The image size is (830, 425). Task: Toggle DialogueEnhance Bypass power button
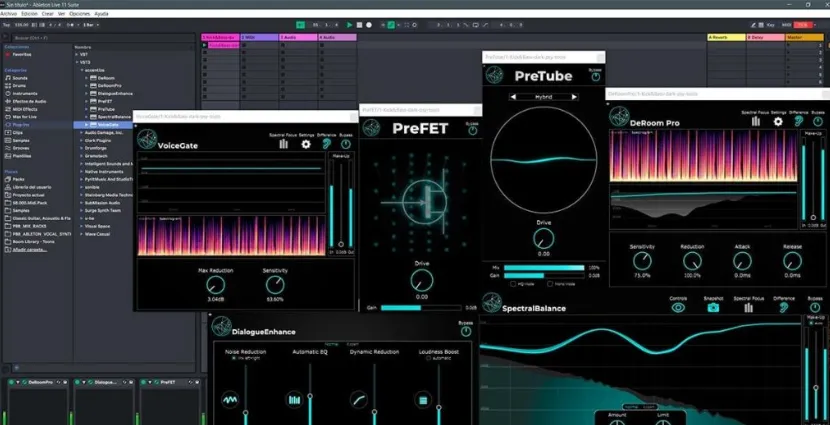pyautogui.click(x=466, y=331)
